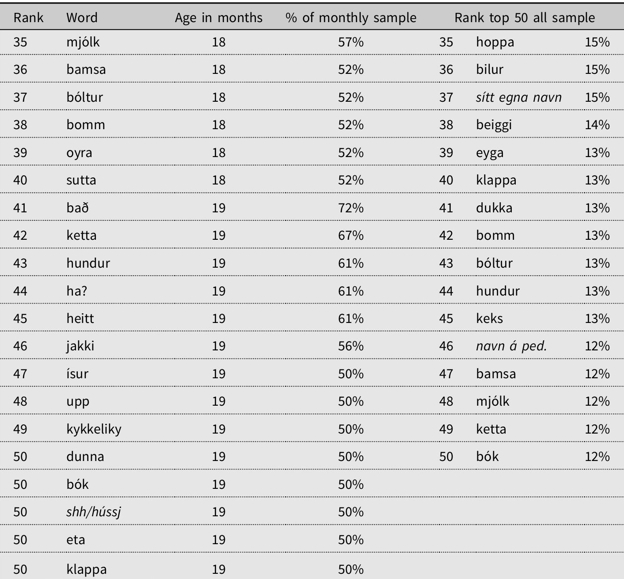Image resolution: width=624 pixels, height=579 pixels.
Task: Click the word "beiggi"
Action: tap(496, 125)
